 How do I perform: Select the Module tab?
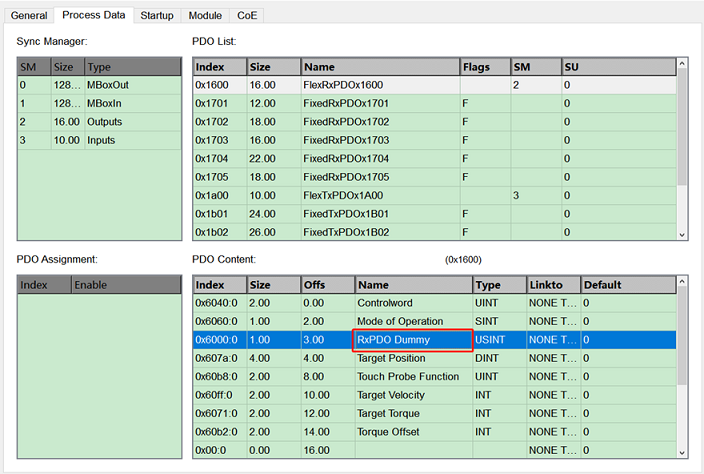pyautogui.click(x=205, y=15)
